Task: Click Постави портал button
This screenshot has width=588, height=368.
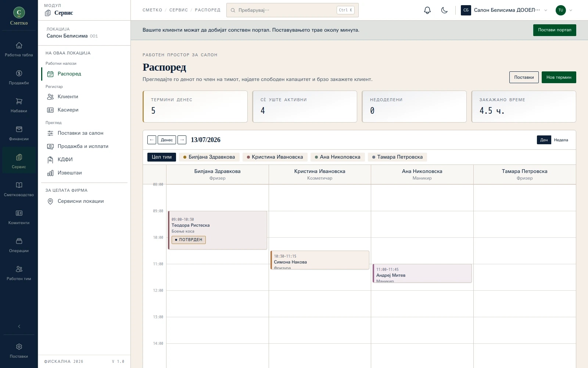Action: coord(555,30)
